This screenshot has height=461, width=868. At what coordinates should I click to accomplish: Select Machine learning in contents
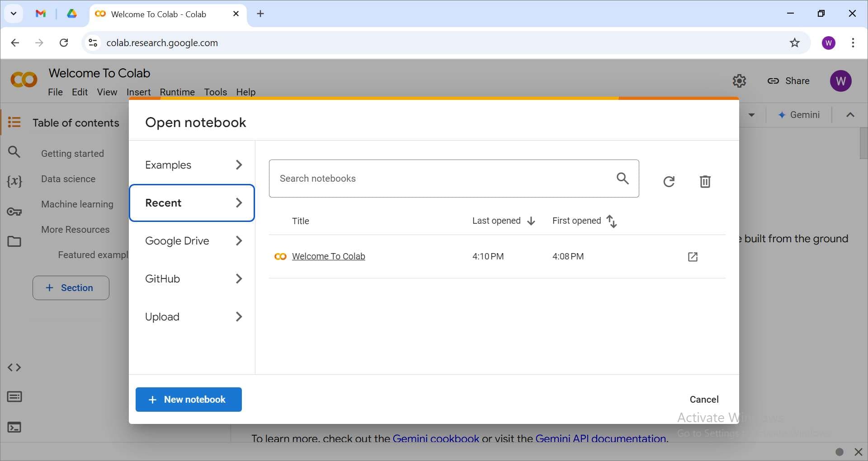point(77,204)
